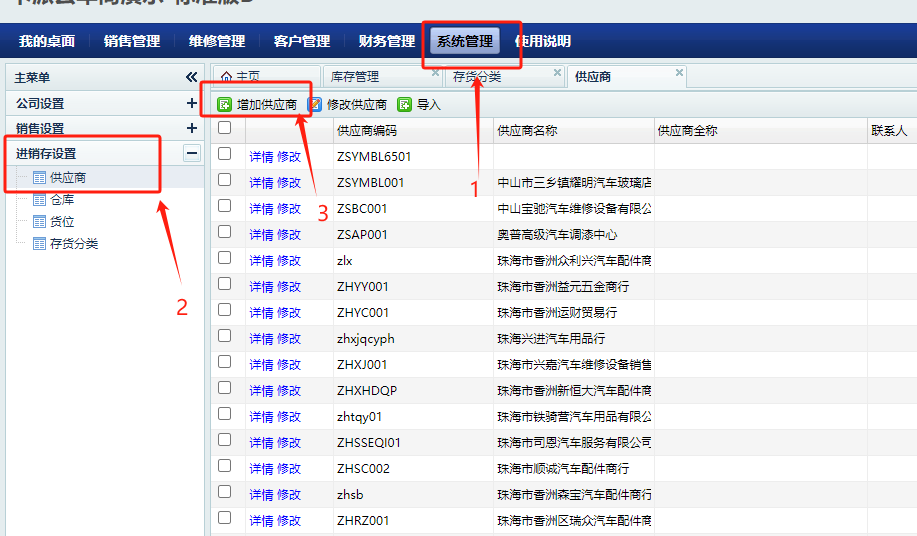The image size is (917, 536).
Task: Expand the 销售设置 section
Action: click(x=191, y=128)
